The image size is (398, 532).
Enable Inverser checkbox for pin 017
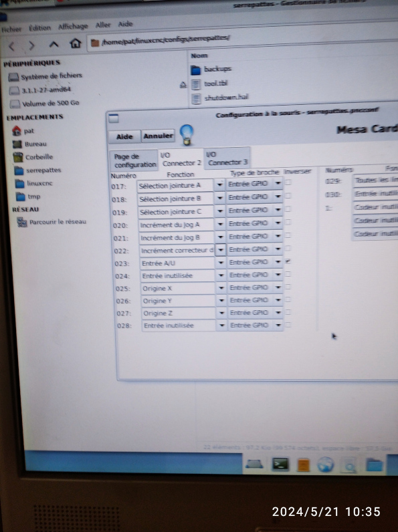point(288,182)
